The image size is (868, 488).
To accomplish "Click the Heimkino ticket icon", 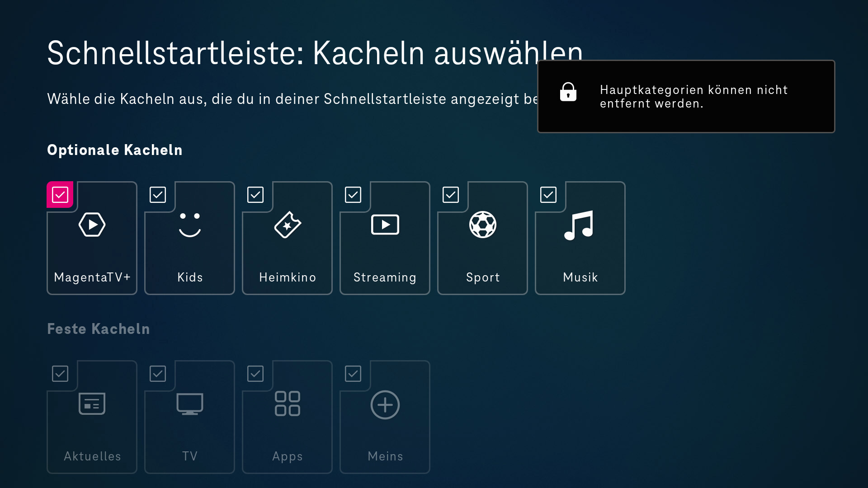I will pos(288,225).
